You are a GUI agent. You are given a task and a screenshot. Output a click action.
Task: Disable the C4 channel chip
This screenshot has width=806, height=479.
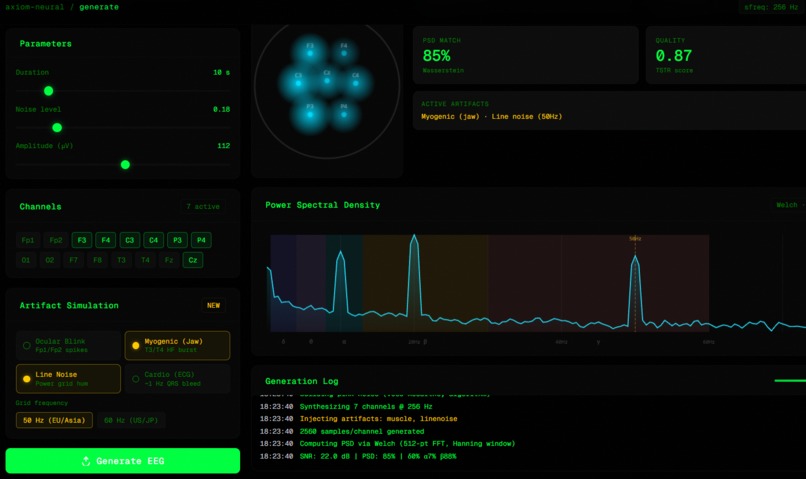point(154,240)
